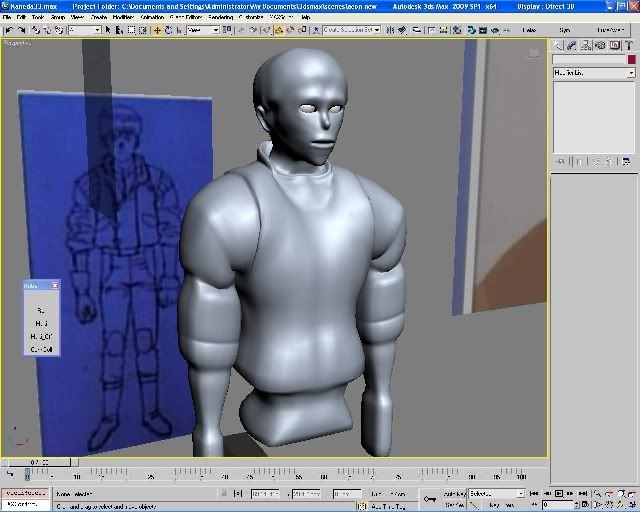Click the Undo icon in the main toolbar
This screenshot has width=640, height=512.
tap(8, 30)
